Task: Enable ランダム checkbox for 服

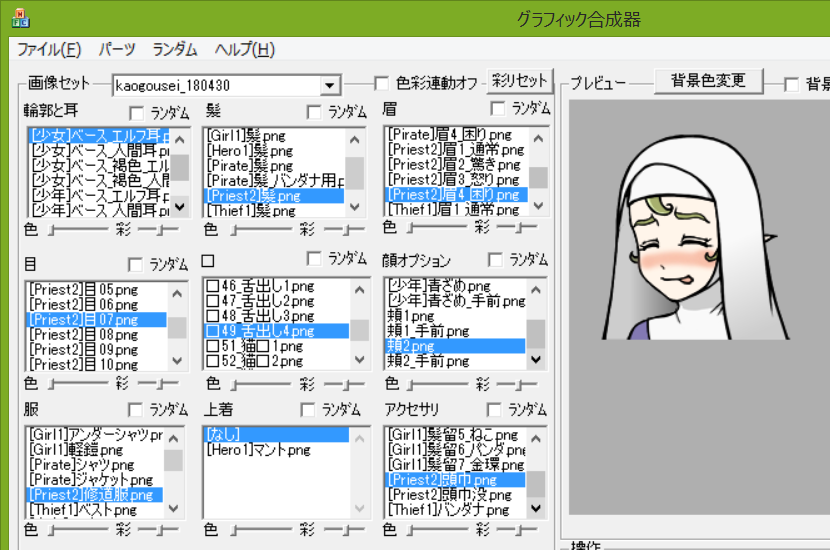Action: pos(136,410)
